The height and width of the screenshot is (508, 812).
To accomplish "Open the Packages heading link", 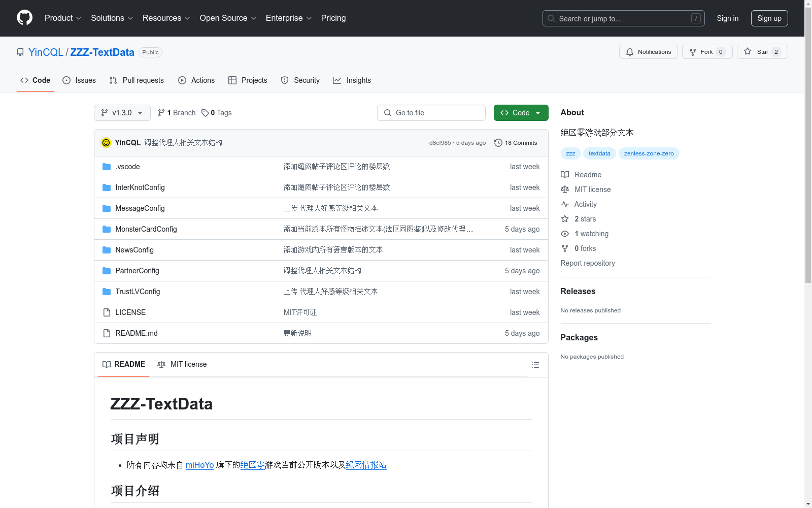I will 579,337.
